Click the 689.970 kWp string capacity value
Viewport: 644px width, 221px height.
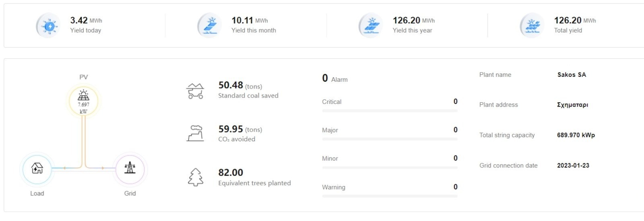coord(576,135)
